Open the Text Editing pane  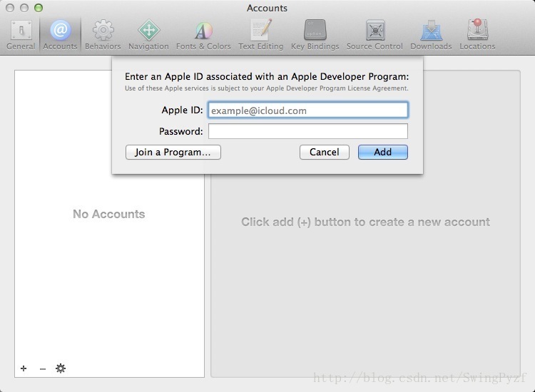click(x=260, y=35)
